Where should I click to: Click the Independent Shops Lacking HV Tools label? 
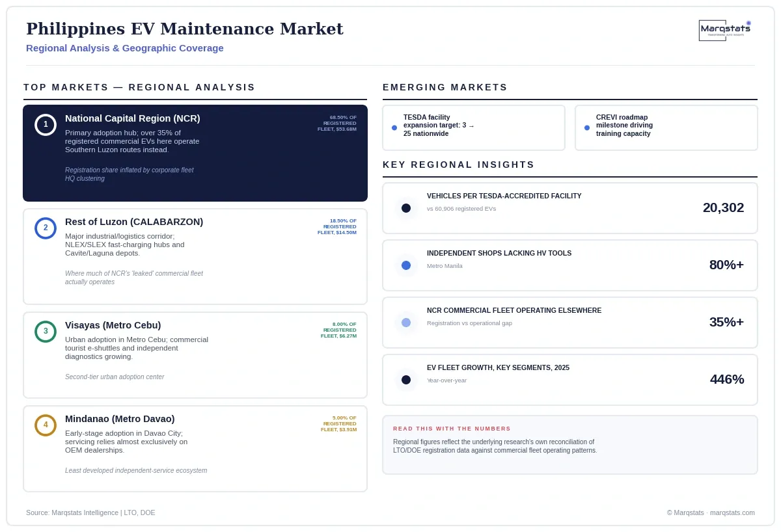coord(499,253)
